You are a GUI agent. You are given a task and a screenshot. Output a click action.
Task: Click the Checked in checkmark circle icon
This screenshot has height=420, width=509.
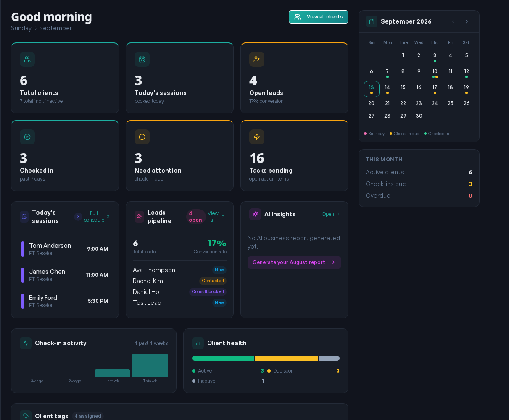pyautogui.click(x=27, y=137)
